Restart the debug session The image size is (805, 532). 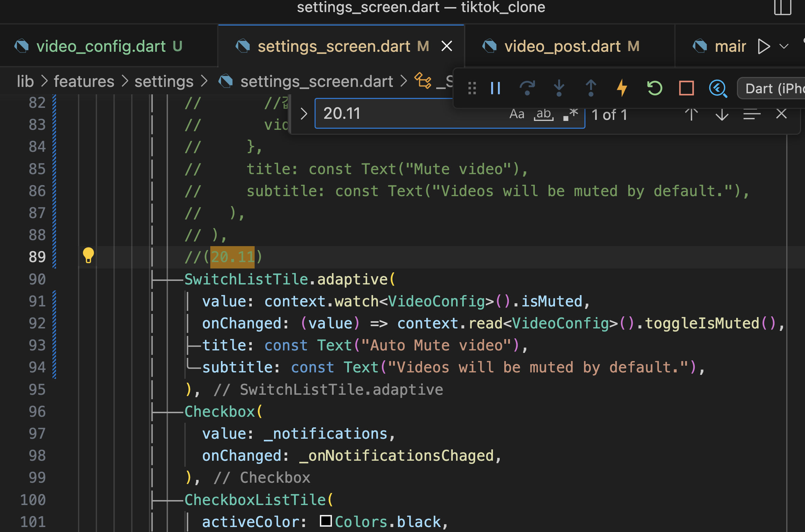(654, 88)
